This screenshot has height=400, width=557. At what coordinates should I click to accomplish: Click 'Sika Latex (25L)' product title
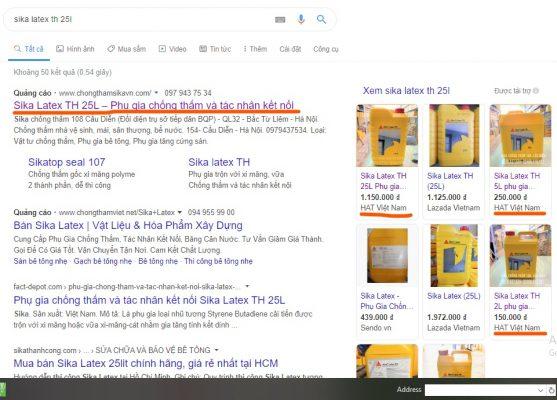(x=454, y=296)
